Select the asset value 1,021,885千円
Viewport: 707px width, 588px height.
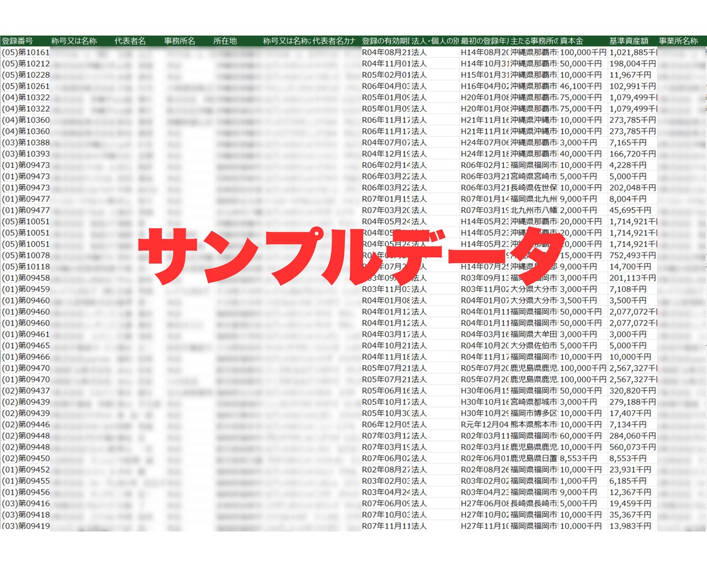(632, 52)
